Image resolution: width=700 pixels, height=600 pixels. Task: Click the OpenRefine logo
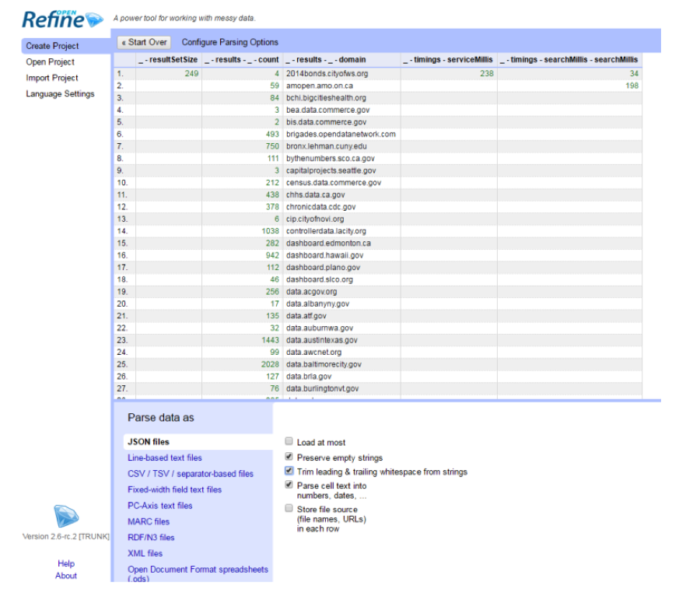tap(62, 19)
